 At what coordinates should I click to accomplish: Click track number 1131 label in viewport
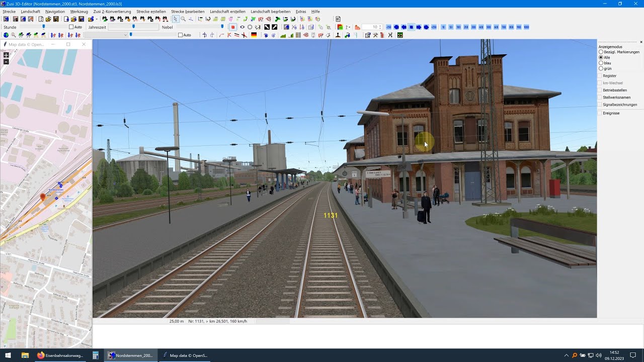[331, 215]
